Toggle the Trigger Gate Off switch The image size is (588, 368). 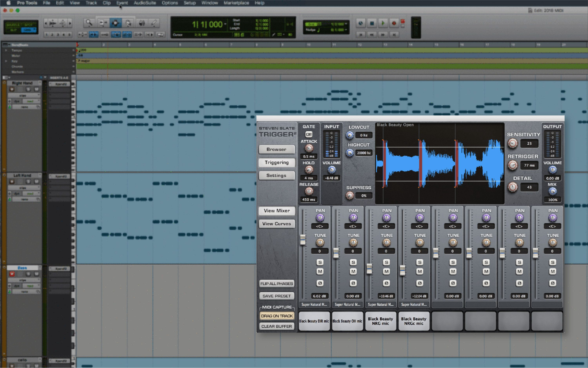click(309, 134)
